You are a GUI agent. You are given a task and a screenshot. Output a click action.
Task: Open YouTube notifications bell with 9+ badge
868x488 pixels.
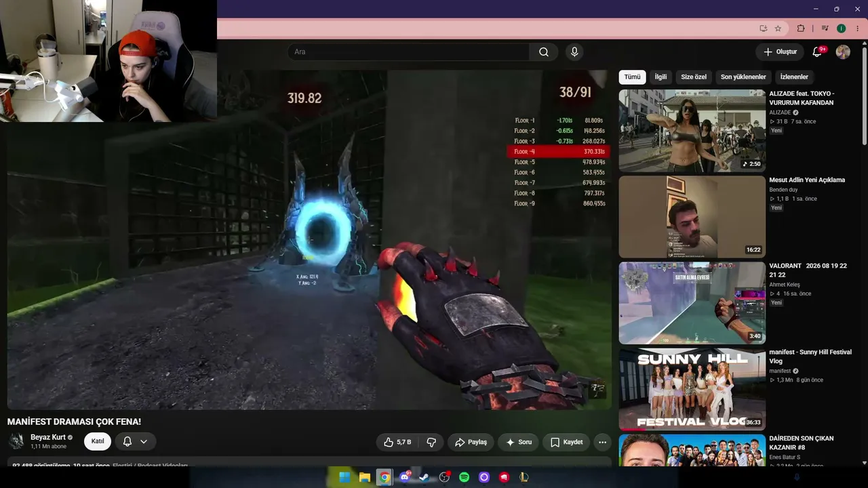pyautogui.click(x=817, y=52)
